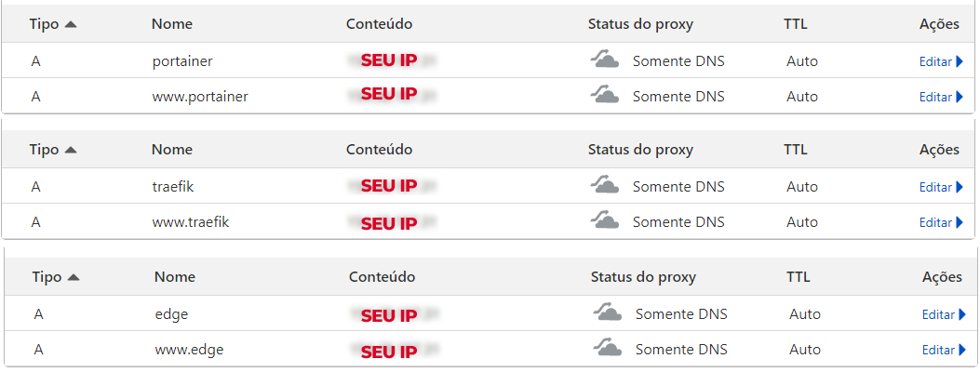Sort by Tipo arrow in edge table
The height and width of the screenshot is (372, 980).
pyautogui.click(x=74, y=277)
